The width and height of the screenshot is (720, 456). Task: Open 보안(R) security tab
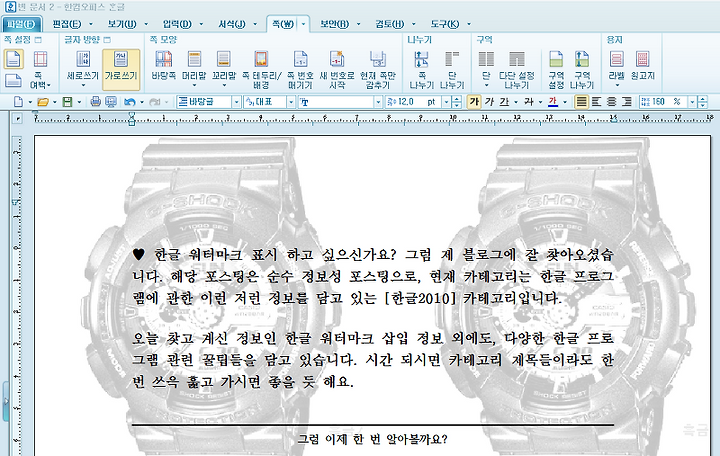[335, 24]
